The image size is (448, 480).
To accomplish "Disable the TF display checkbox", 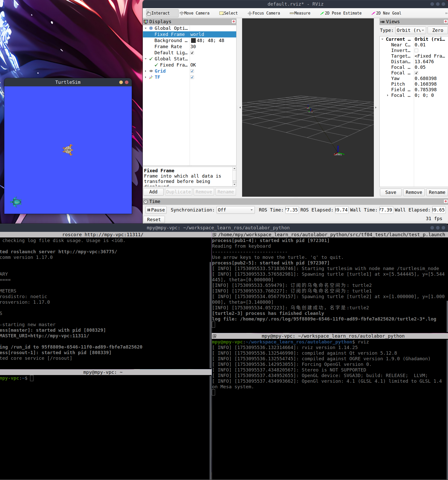I will [x=192, y=77].
